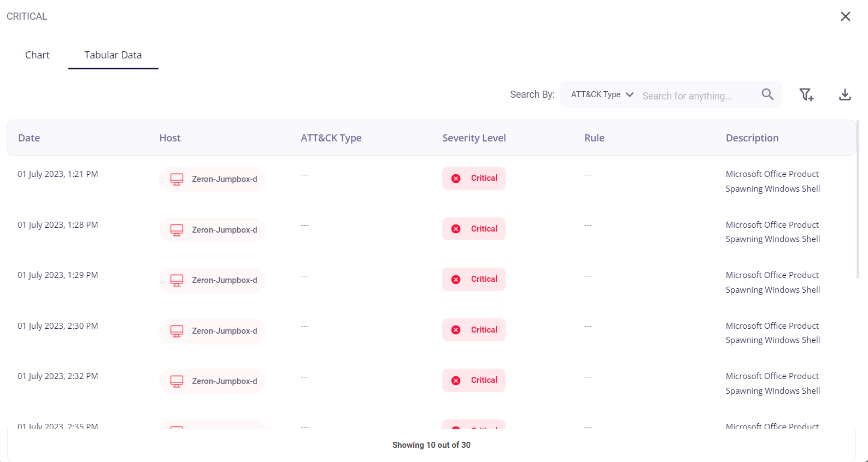Click the description in the 2:32 PM row

click(773, 383)
